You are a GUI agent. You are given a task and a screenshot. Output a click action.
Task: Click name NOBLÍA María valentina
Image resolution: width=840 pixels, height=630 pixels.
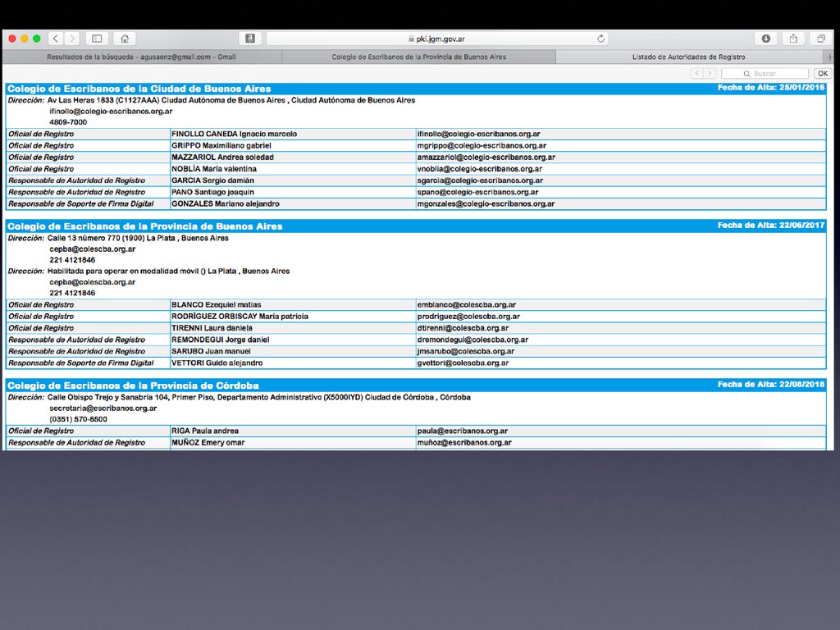tap(214, 169)
